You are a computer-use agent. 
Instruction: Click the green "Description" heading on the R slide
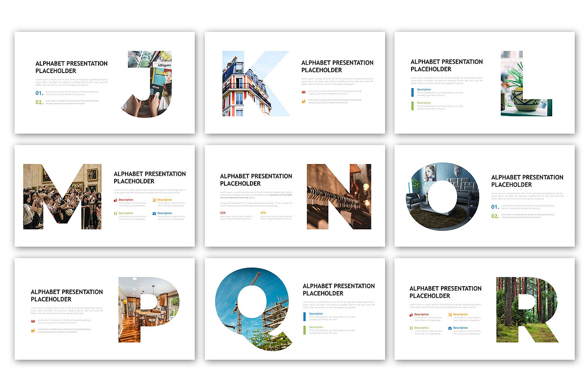click(422, 328)
